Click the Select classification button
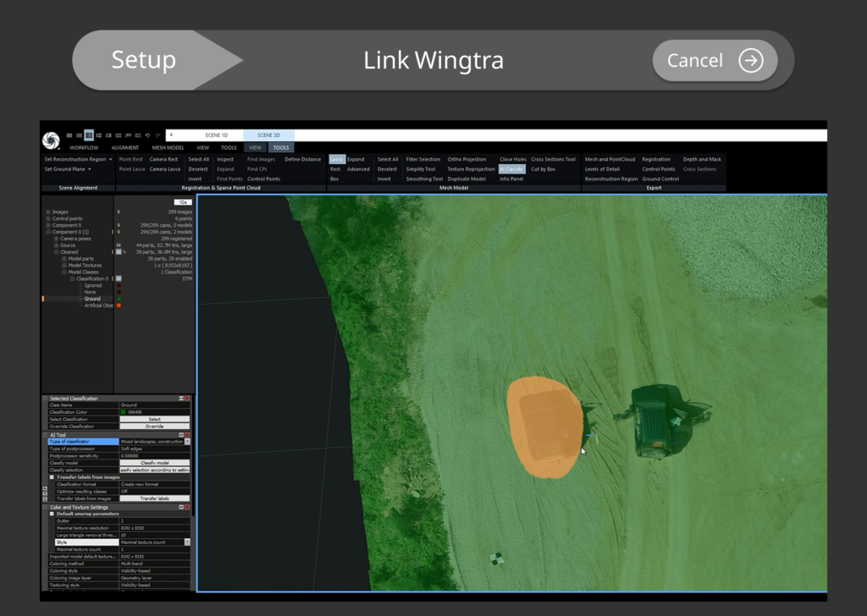Image resolution: width=867 pixels, height=616 pixels. 154,420
